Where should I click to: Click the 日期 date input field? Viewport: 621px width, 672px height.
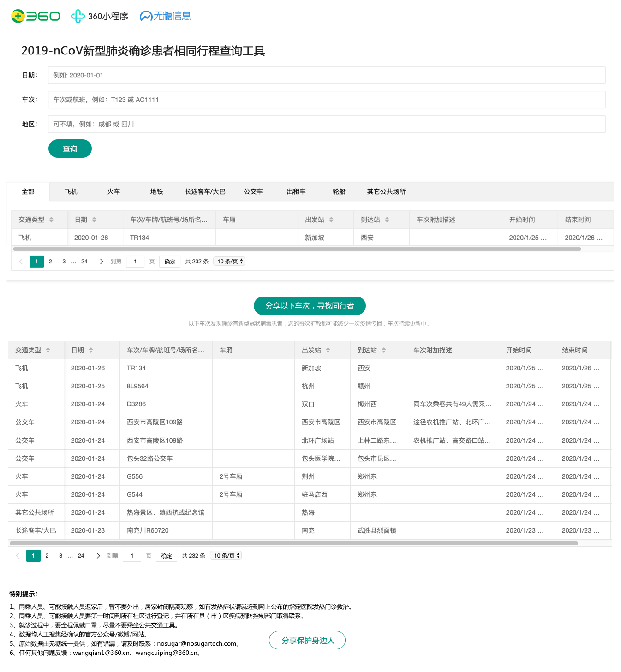pos(326,75)
